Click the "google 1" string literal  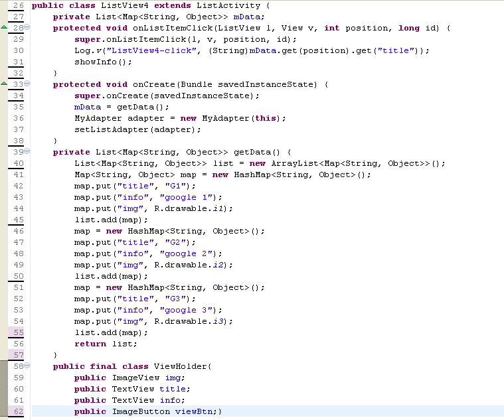[x=186, y=197]
